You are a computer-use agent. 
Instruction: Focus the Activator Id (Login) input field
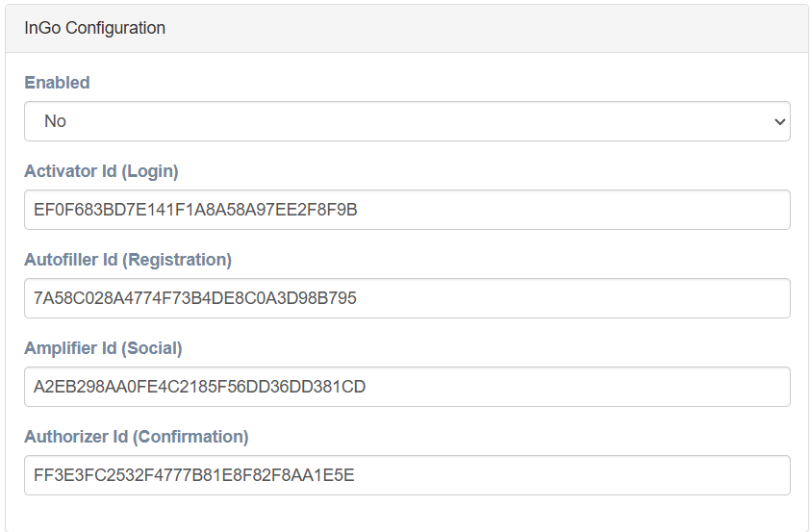(x=407, y=210)
